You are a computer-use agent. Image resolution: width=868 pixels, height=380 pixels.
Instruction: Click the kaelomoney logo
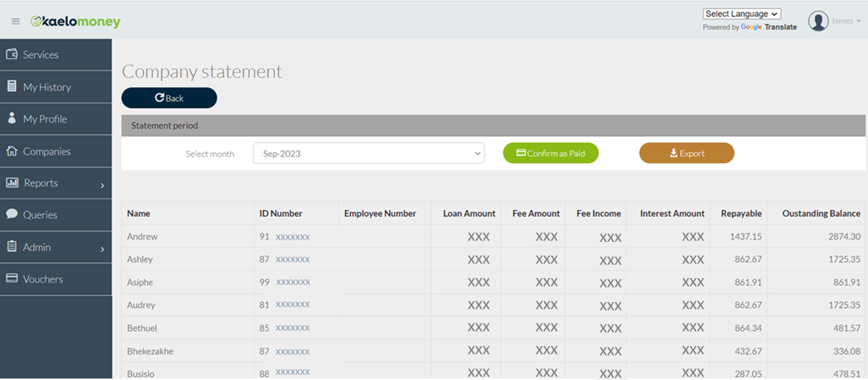pos(76,21)
